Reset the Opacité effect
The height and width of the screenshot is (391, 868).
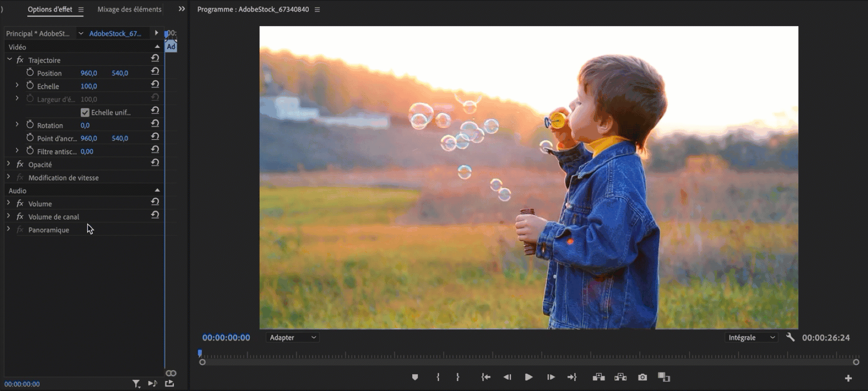click(155, 163)
